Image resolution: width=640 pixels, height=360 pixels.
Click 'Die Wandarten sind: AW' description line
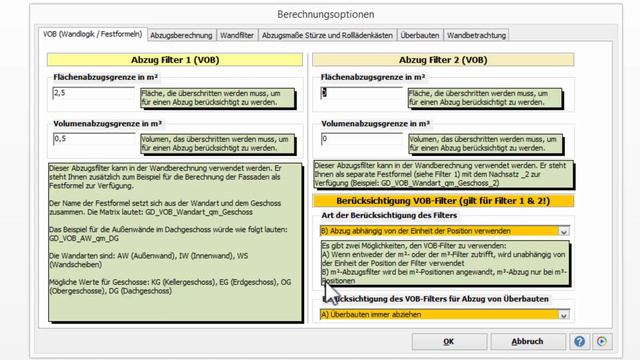coord(148,260)
